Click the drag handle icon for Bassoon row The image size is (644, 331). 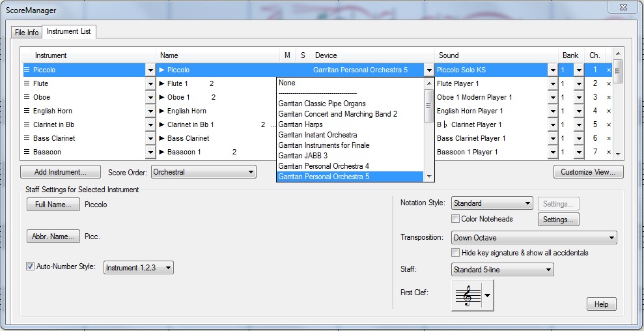click(27, 152)
